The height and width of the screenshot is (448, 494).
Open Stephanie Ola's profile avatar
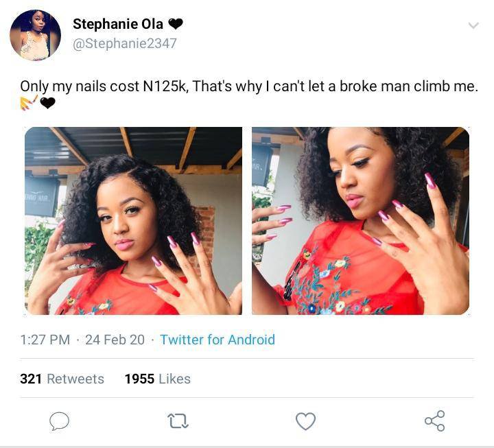click(35, 35)
